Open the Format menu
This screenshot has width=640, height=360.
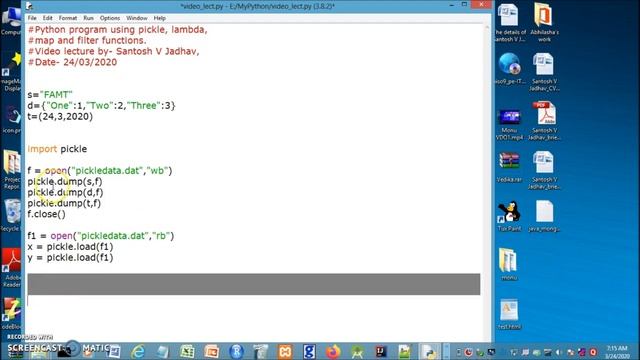tap(68, 18)
